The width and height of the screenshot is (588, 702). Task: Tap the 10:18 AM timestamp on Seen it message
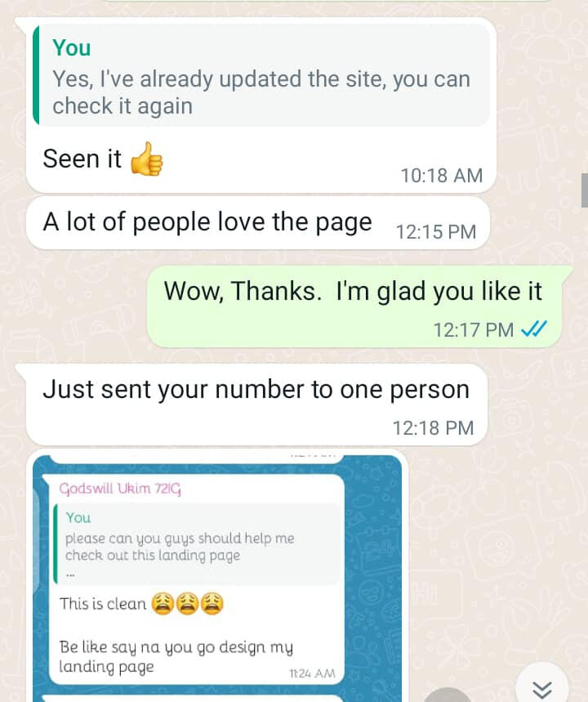(x=442, y=176)
